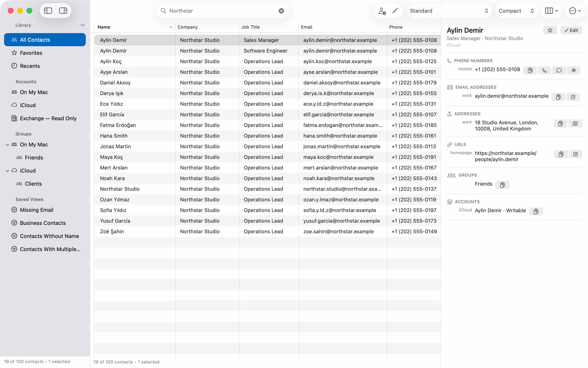
Task: Open the Compact density dropdown
Action: (516, 11)
